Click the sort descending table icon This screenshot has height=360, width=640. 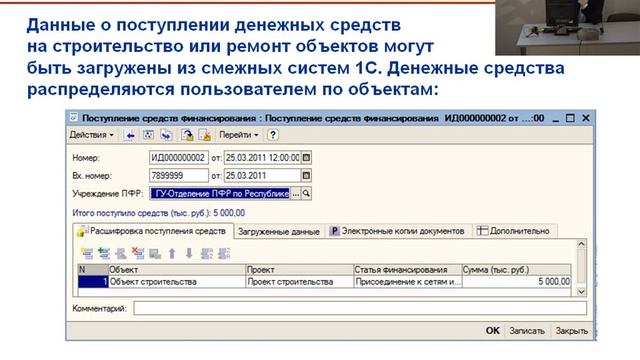pyautogui.click(x=224, y=253)
